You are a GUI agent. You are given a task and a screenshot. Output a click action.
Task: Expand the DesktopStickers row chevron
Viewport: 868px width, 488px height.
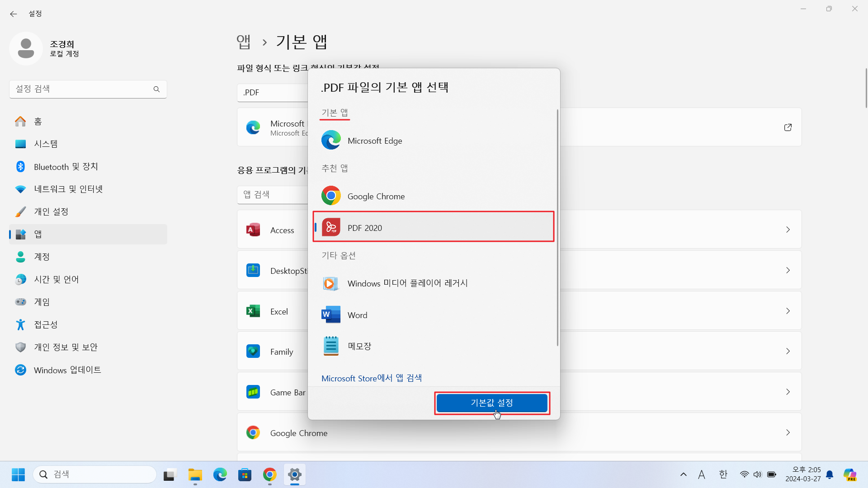pos(788,270)
